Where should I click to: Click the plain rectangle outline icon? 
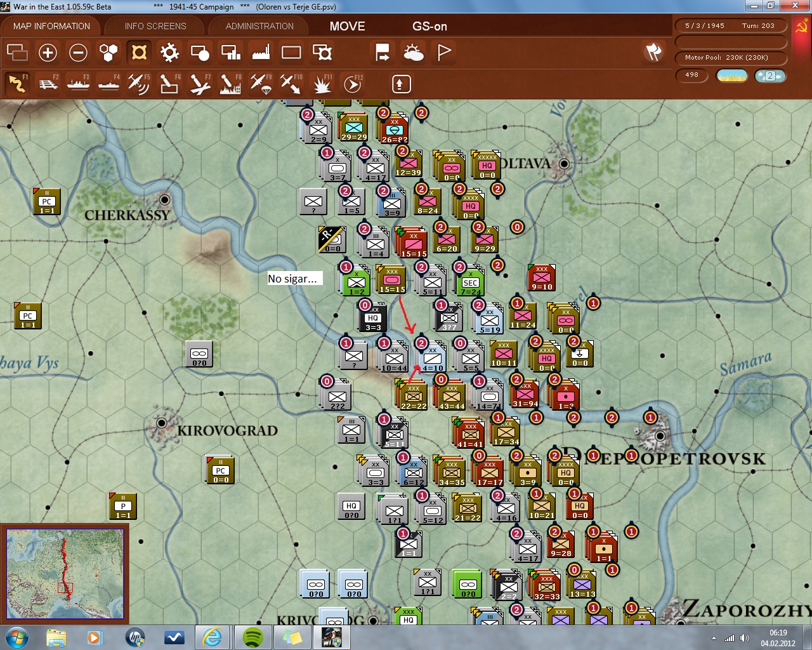pos(291,52)
